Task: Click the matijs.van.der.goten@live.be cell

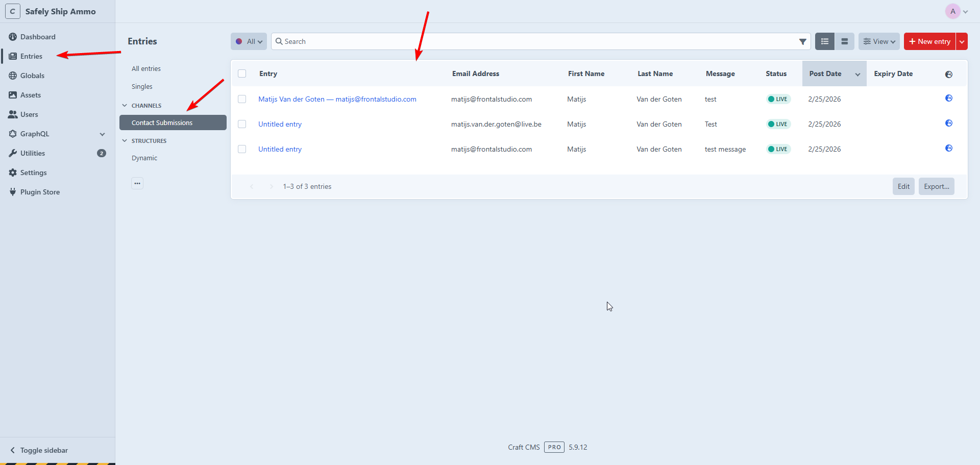Action: [x=496, y=124]
